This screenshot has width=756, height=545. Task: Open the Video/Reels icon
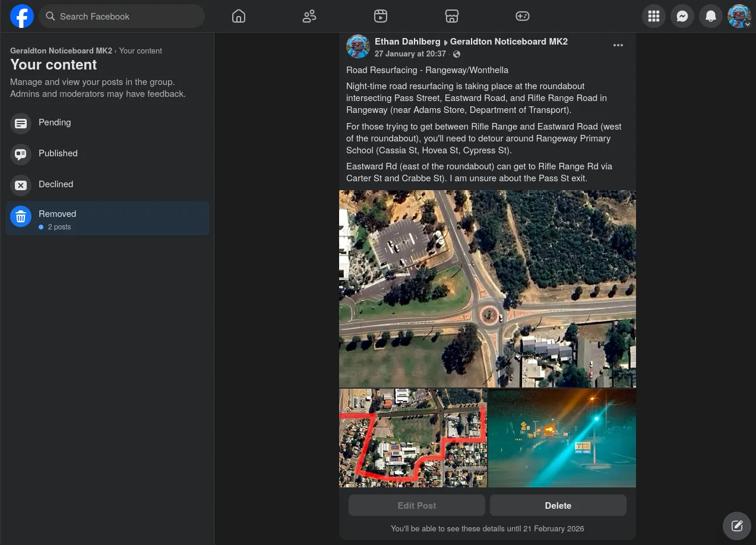point(381,16)
